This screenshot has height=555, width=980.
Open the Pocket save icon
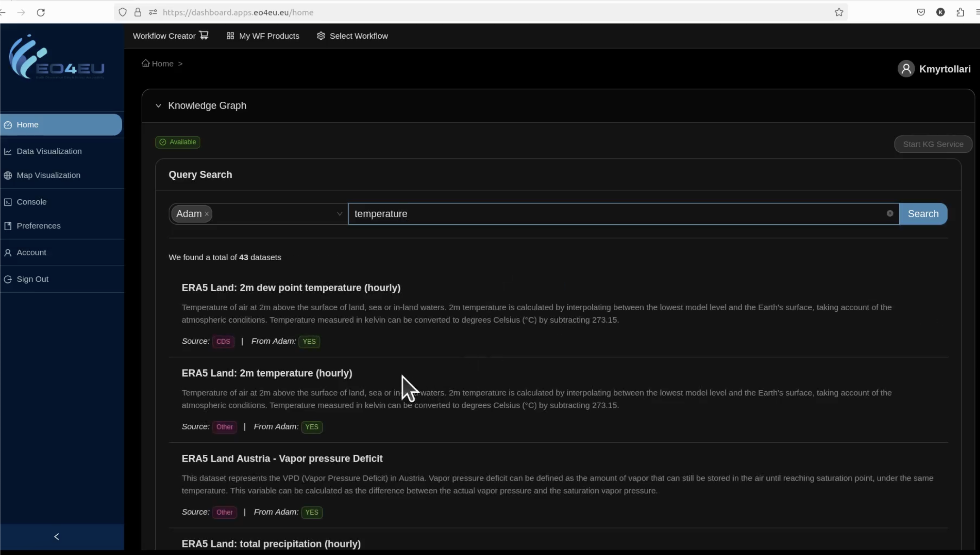click(921, 12)
